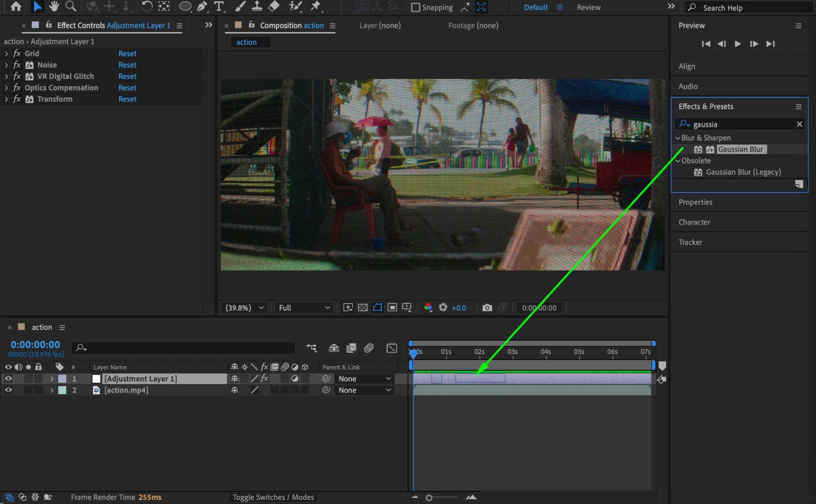The height and width of the screenshot is (504, 816).
Task: Toggle Grid effect fx switch
Action: (17, 53)
